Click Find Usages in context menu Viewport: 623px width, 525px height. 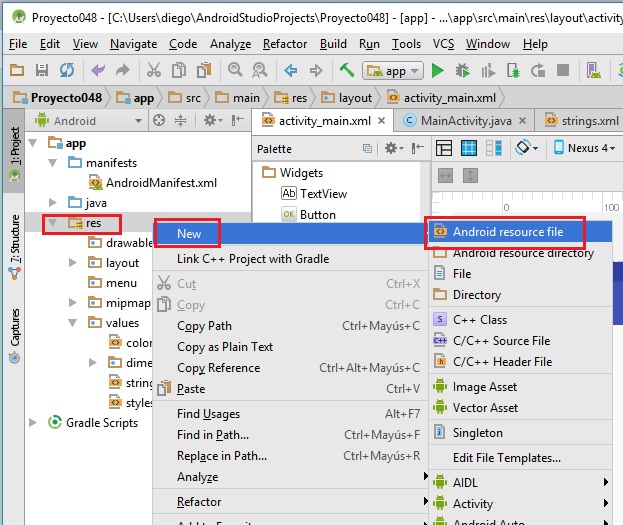tap(289, 414)
